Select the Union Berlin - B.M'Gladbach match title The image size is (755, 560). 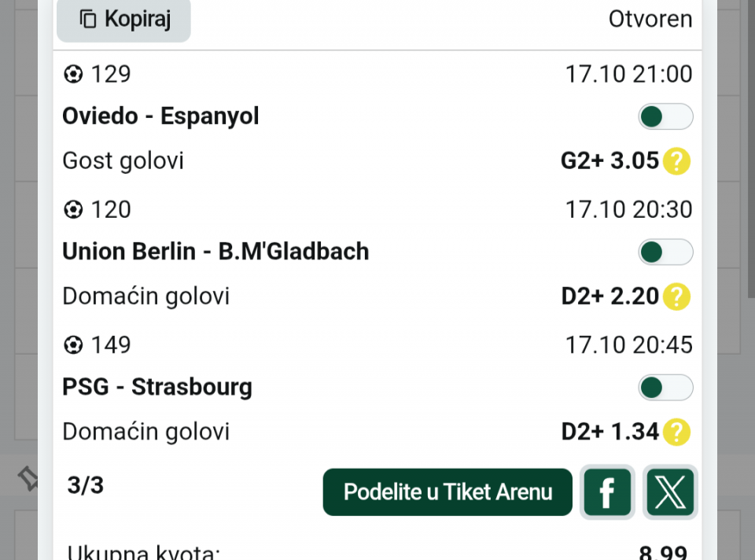point(215,252)
